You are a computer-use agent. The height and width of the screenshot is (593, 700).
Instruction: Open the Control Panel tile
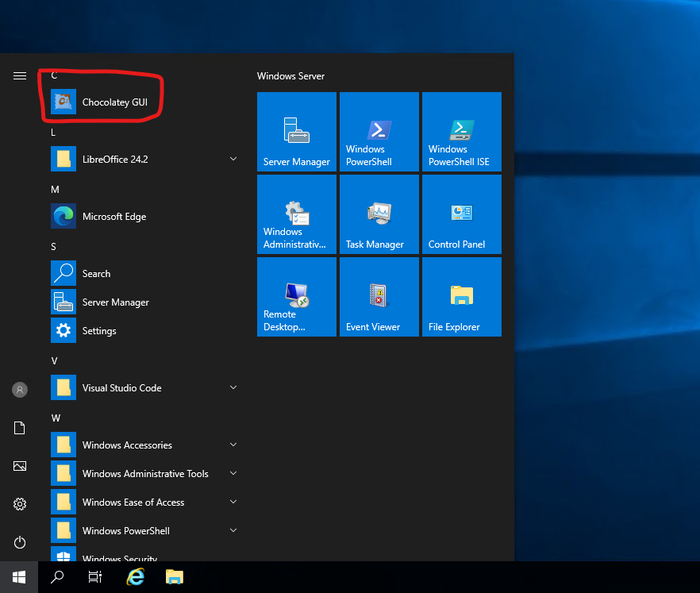click(462, 214)
